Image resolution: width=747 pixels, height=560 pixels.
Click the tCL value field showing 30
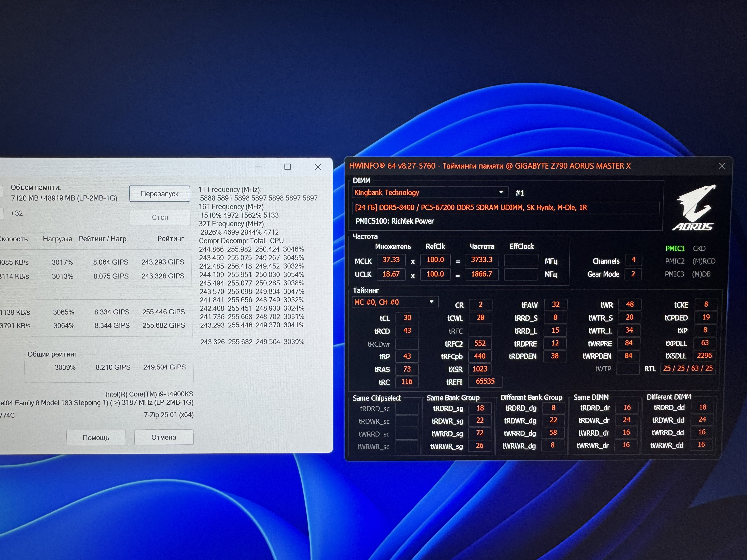click(407, 318)
